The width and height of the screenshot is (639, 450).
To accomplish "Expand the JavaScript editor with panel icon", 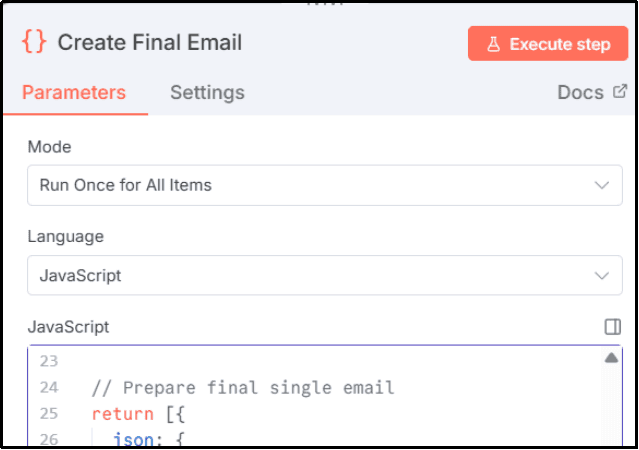I will pyautogui.click(x=613, y=327).
